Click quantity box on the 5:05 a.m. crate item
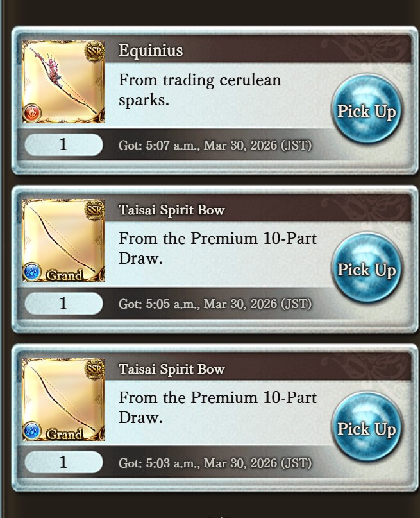This screenshot has height=518, width=420. click(63, 303)
